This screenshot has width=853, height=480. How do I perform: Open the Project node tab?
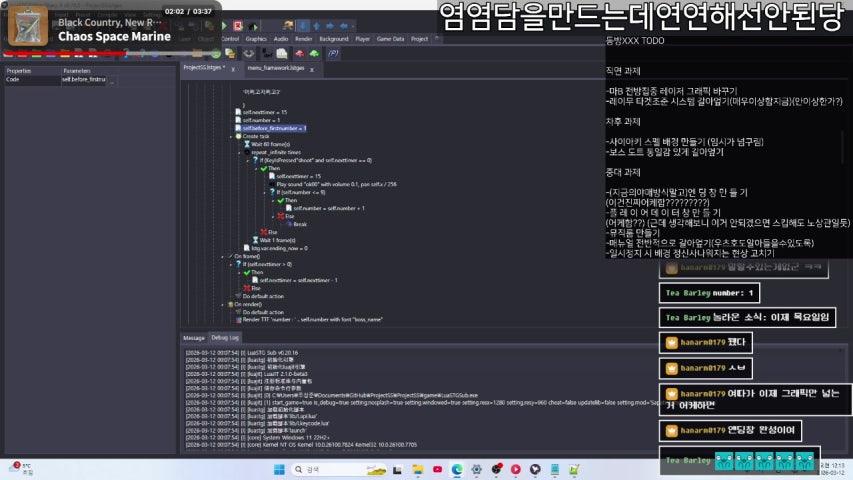[x=419, y=39]
